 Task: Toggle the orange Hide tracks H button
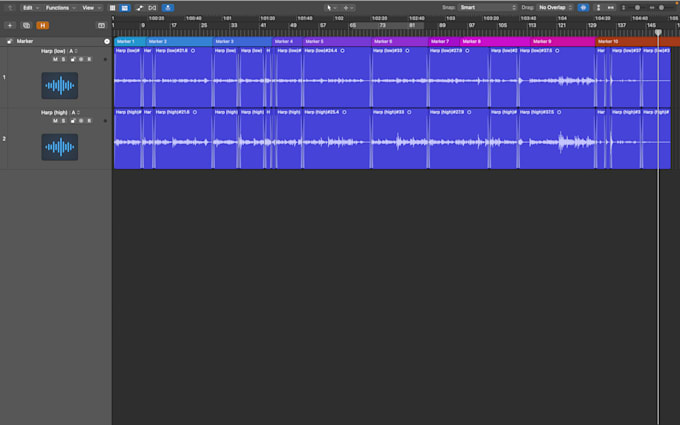click(x=42, y=26)
